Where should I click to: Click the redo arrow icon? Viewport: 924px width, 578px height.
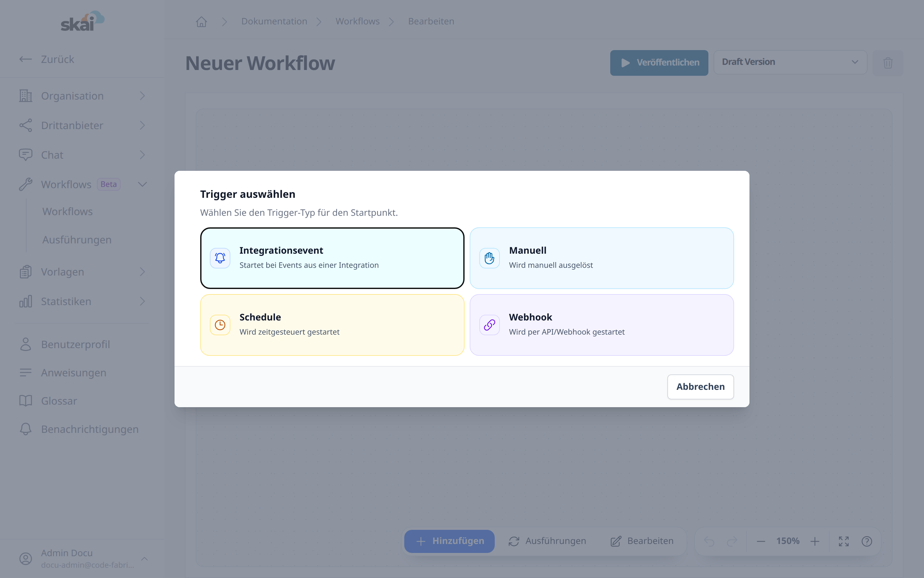coord(732,541)
